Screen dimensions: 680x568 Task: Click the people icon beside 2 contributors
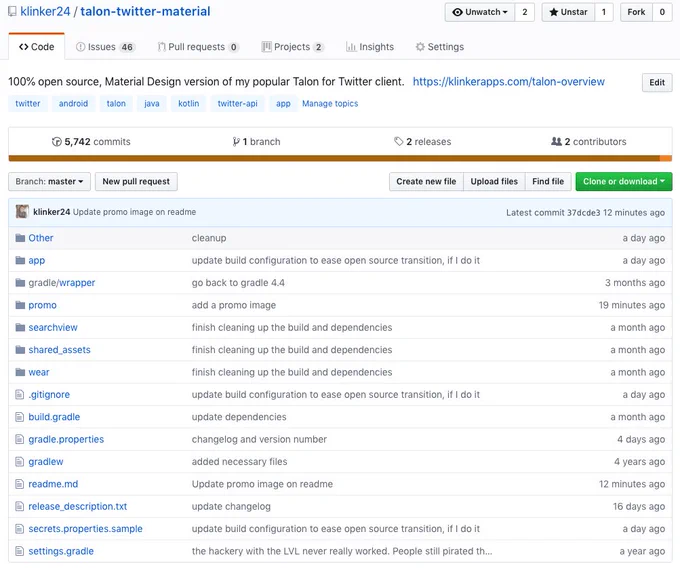point(556,141)
